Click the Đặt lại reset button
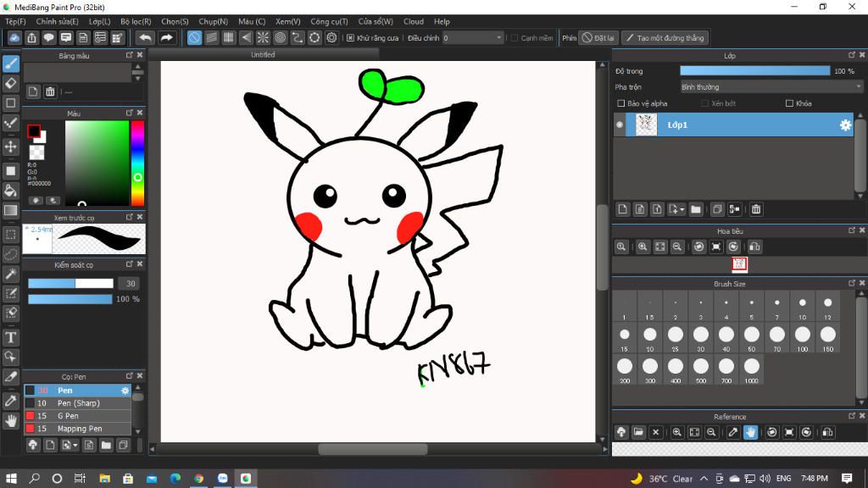This screenshot has width=868, height=488. point(598,37)
